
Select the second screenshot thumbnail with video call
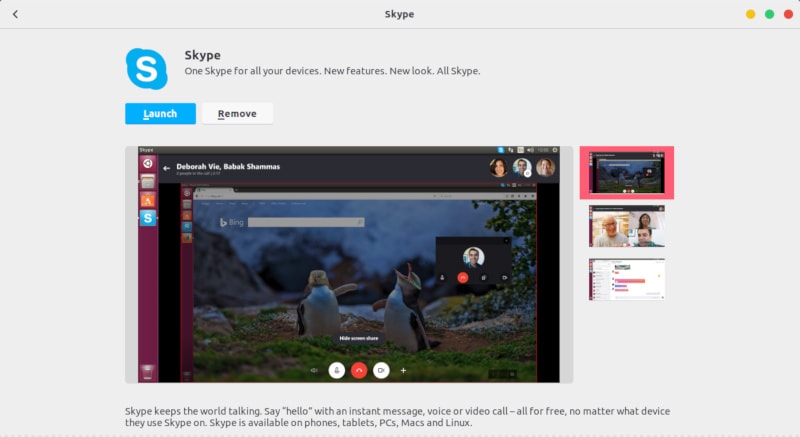[x=627, y=226]
